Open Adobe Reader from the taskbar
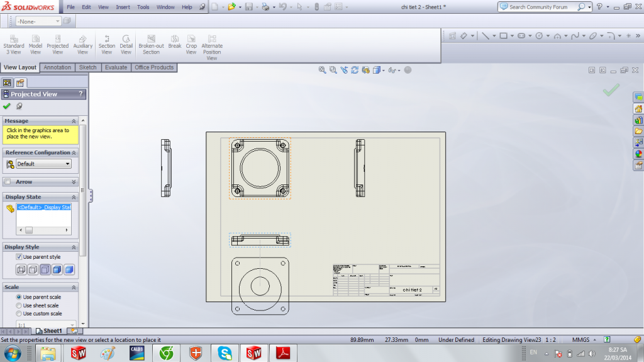Screen dimensions: 644x362 [x=283, y=353]
